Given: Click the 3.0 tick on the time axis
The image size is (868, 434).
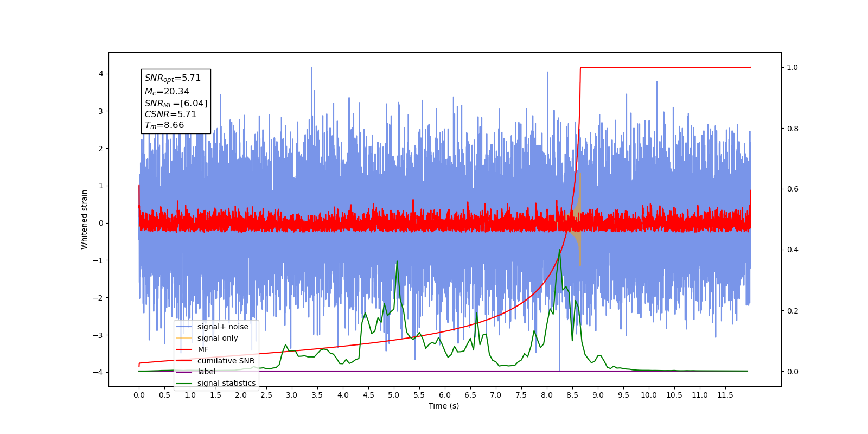Looking at the screenshot, I should (292, 395).
